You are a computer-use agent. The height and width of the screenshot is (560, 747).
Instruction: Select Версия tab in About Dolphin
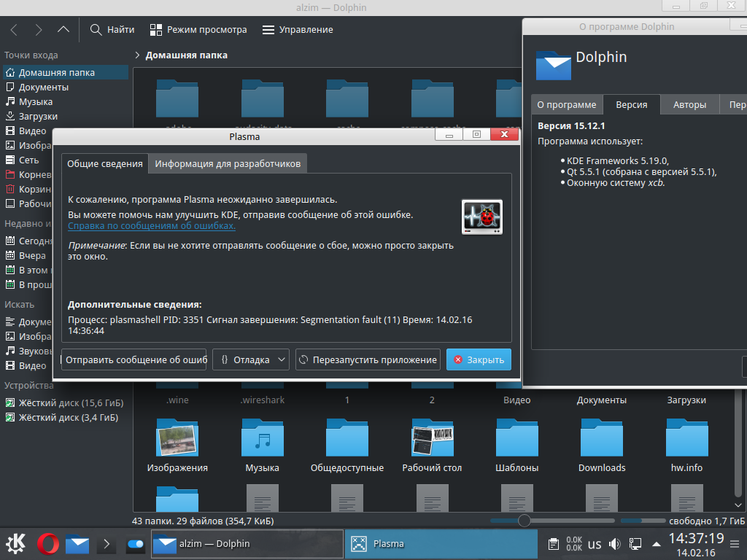coord(632,105)
